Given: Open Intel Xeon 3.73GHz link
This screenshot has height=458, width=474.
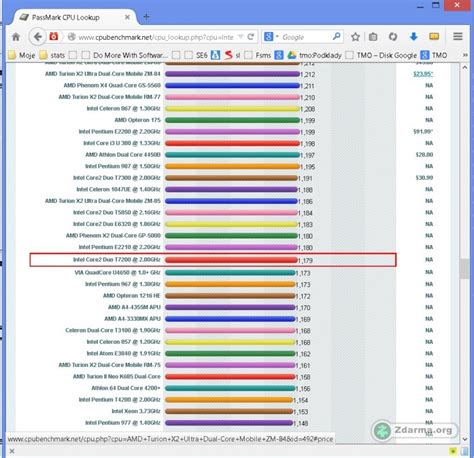Looking at the screenshot, I should pyautogui.click(x=136, y=411).
